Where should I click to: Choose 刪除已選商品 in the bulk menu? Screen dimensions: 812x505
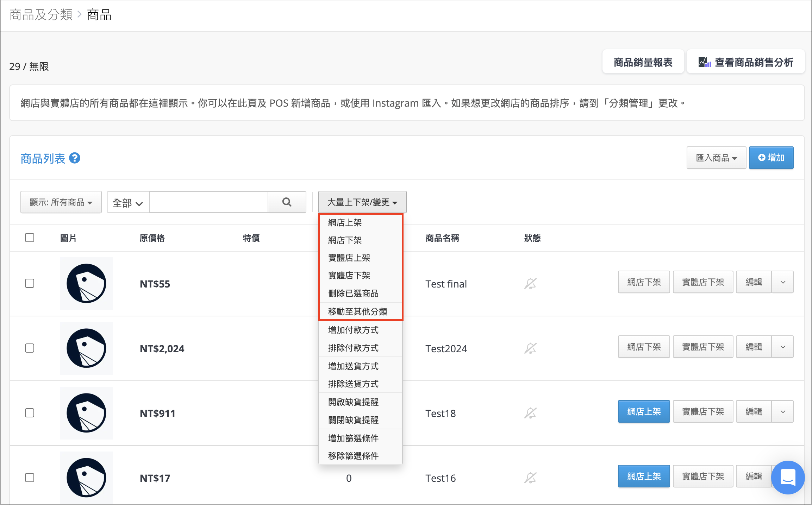353,293
